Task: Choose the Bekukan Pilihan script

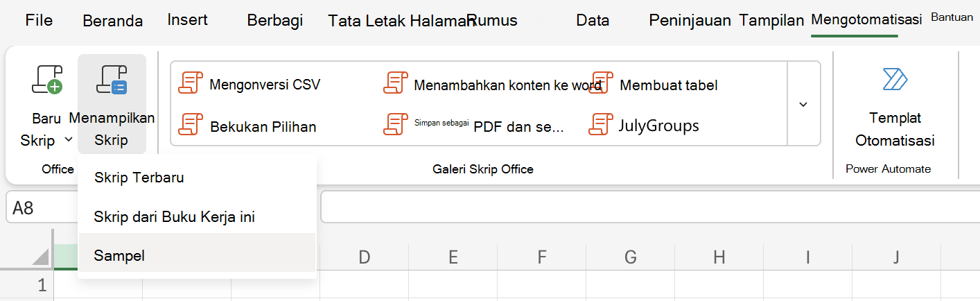Action: click(247, 126)
